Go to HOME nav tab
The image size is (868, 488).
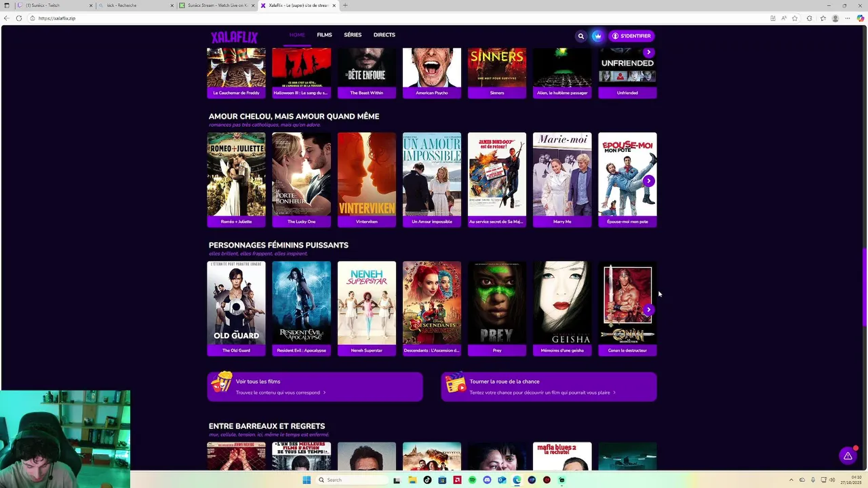point(297,35)
